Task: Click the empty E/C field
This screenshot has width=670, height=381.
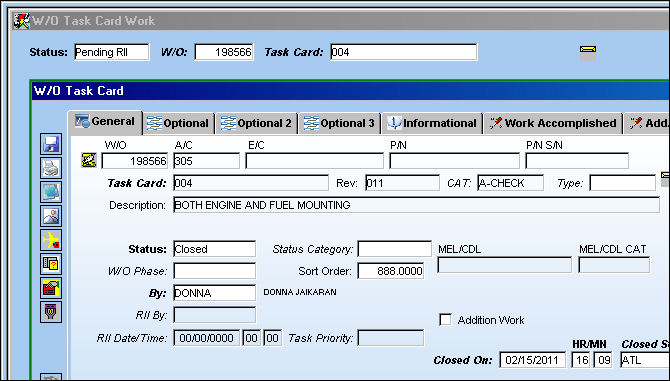Action: (314, 161)
